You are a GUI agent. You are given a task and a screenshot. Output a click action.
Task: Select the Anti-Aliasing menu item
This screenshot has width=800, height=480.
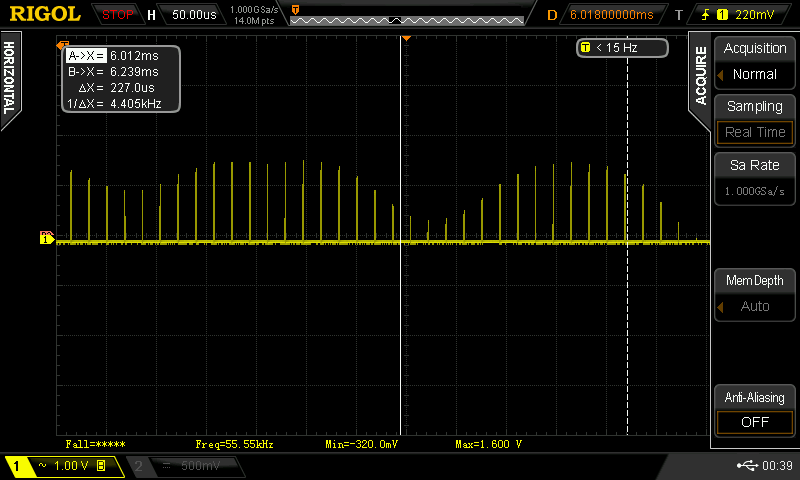click(755, 397)
